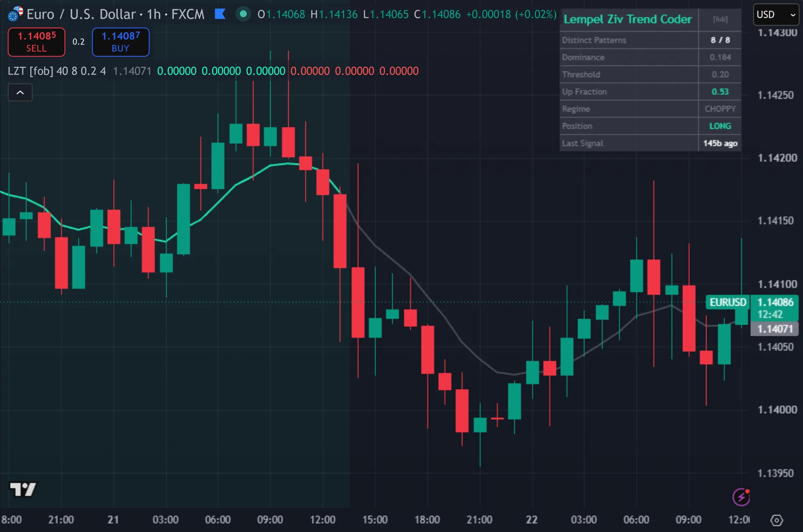Click the 1.14000 price axis label

pyautogui.click(x=777, y=410)
